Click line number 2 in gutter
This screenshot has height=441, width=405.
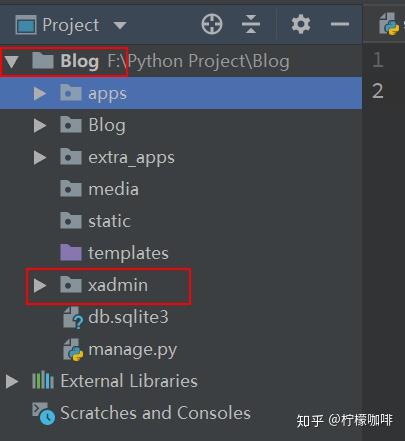coord(377,91)
